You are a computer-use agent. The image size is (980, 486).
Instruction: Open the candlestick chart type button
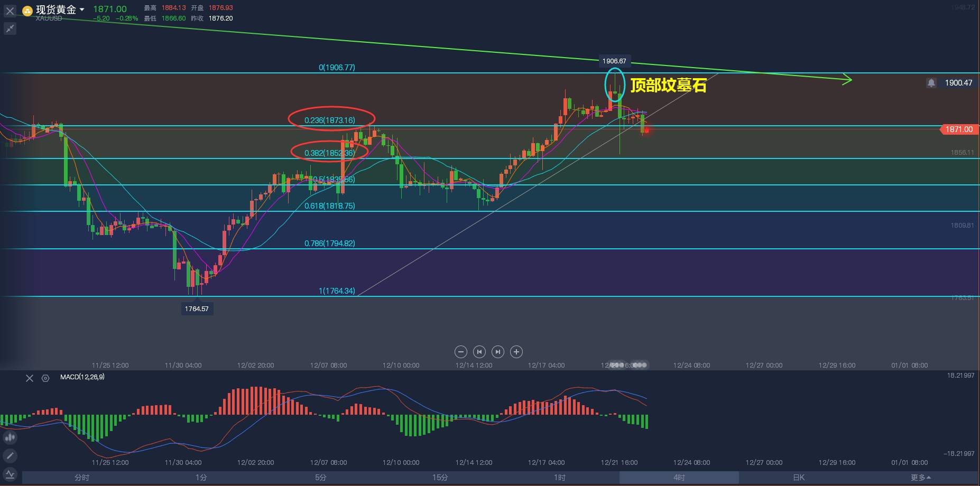10,437
